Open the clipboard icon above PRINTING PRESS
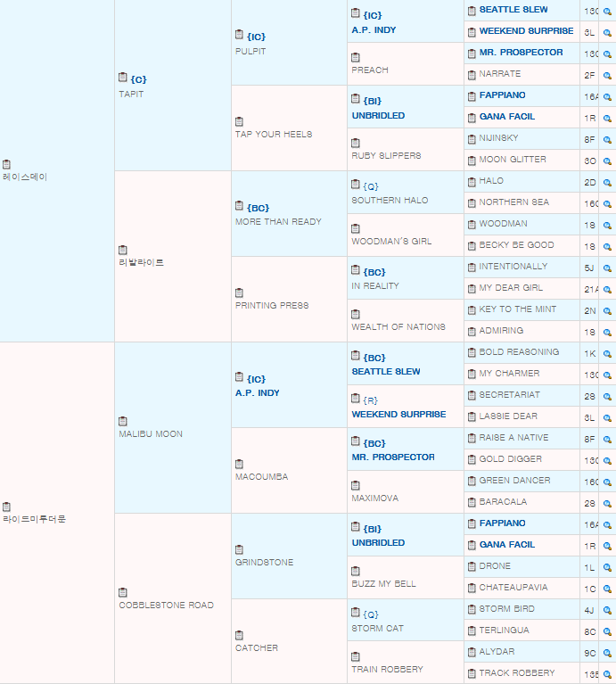Image resolution: width=616 pixels, height=684 pixels. 239,293
